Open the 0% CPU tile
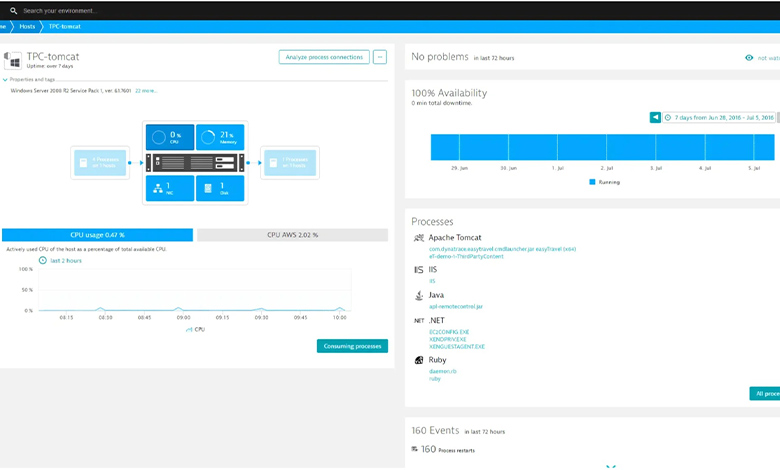Viewport: 780px width, 470px height. (x=170, y=137)
